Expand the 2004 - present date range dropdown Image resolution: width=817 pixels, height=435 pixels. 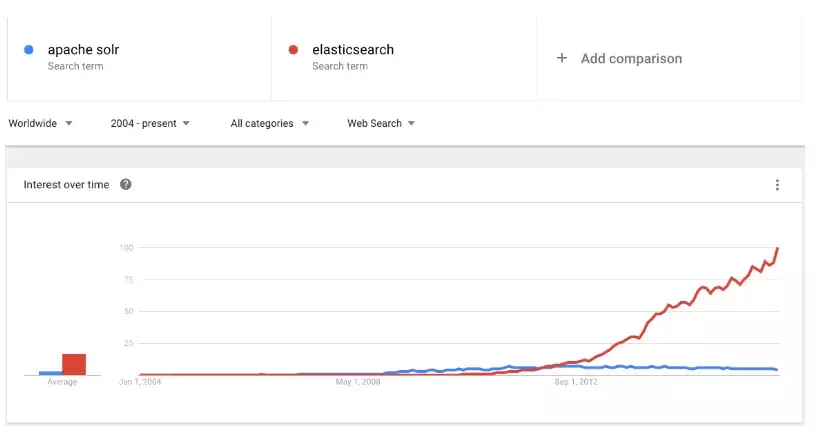[x=150, y=123]
